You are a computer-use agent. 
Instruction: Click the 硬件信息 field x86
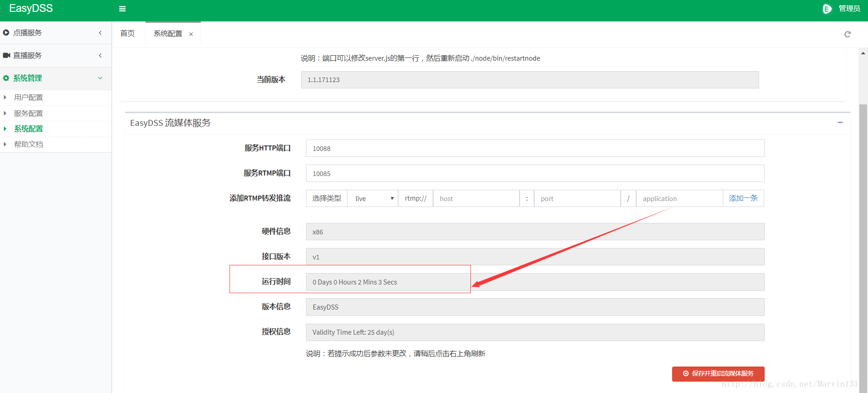[x=535, y=232]
